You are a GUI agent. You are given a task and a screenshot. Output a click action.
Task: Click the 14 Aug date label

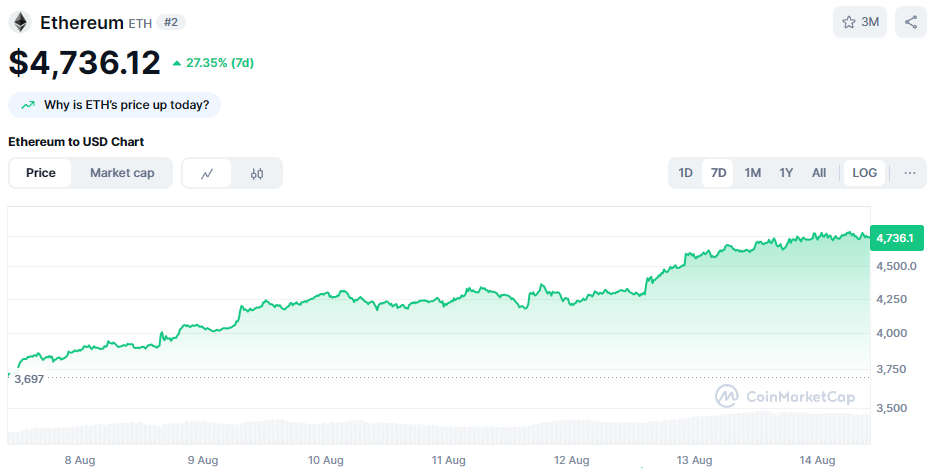click(x=818, y=460)
